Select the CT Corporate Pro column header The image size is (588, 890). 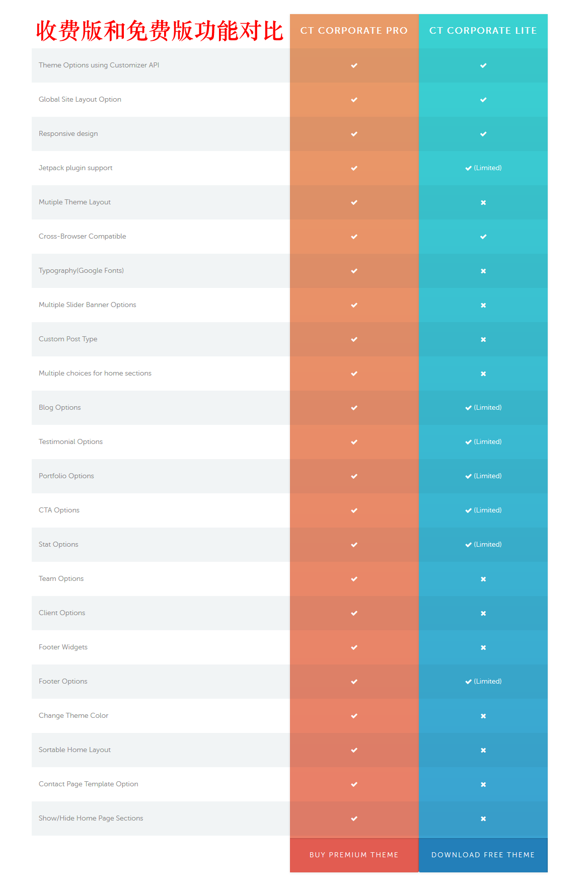354,31
